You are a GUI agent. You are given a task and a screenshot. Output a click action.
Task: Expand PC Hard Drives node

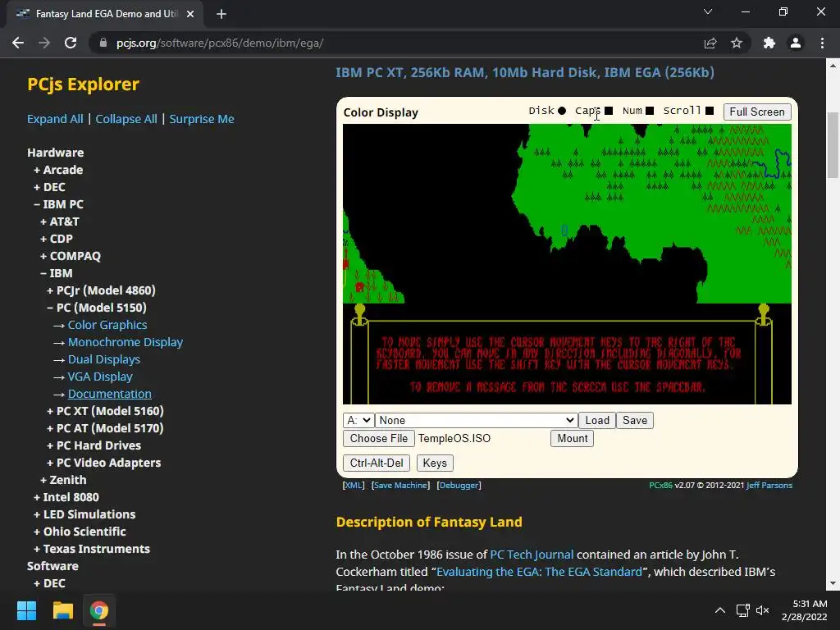coord(94,445)
